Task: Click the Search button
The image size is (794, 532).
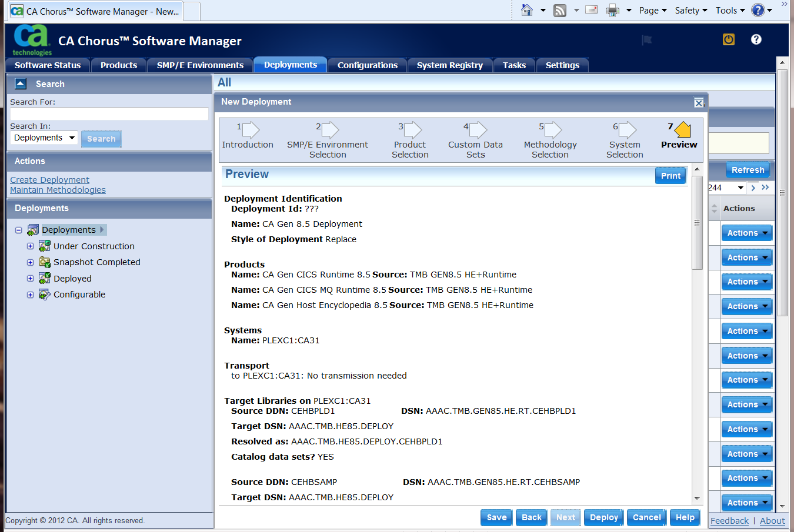Action: pos(101,139)
